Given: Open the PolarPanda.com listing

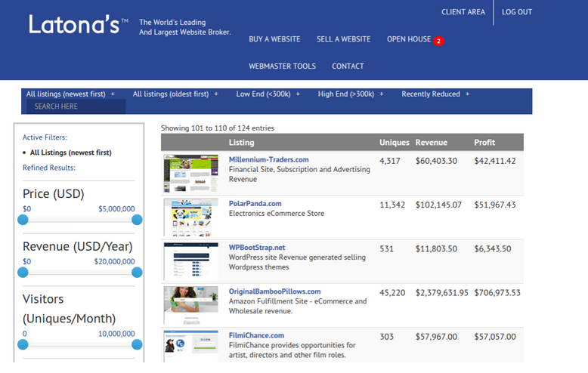Looking at the screenshot, I should point(255,203).
